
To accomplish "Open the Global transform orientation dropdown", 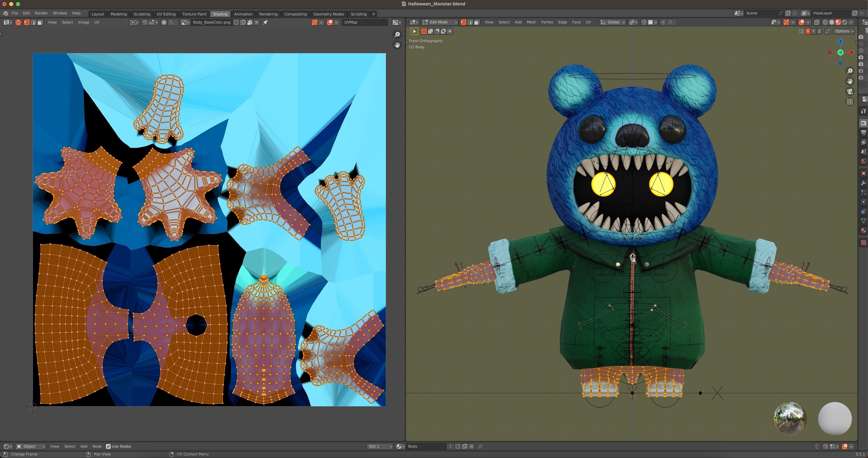I will click(x=613, y=22).
